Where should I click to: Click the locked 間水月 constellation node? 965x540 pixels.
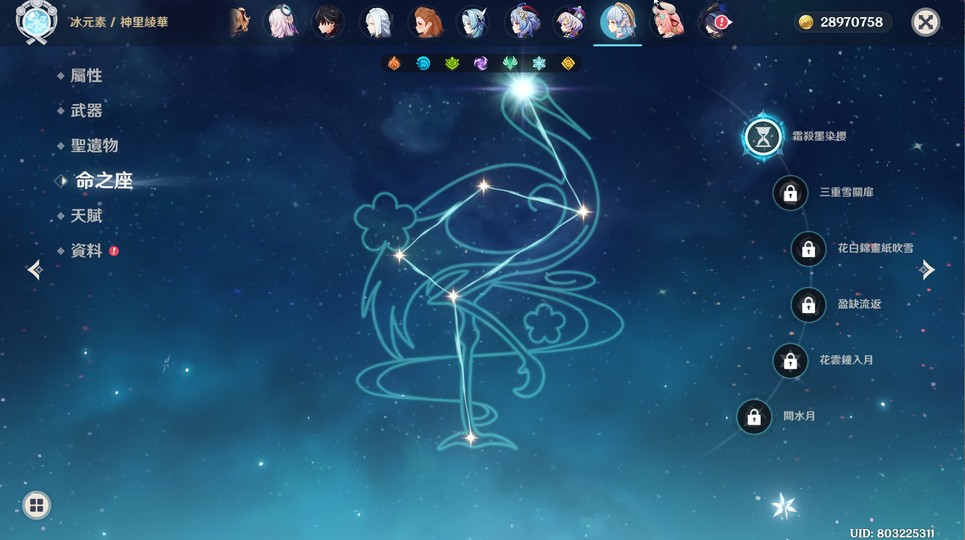(x=754, y=417)
